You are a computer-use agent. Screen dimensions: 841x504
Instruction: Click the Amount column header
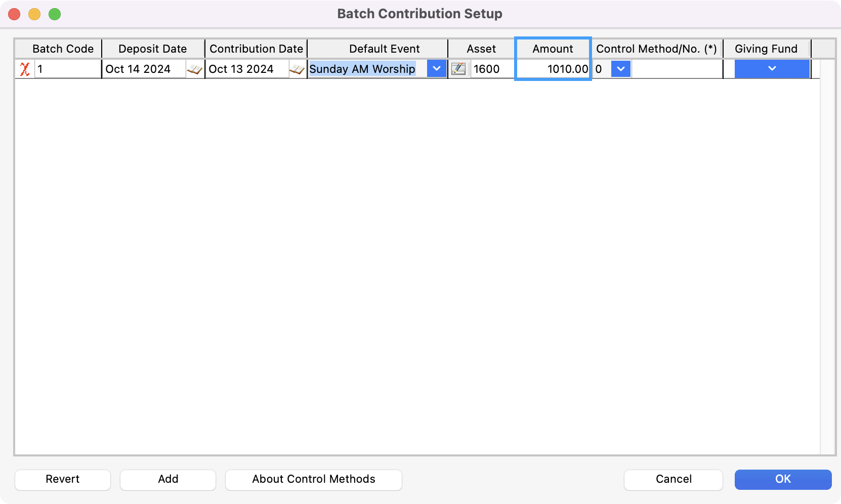553,49
